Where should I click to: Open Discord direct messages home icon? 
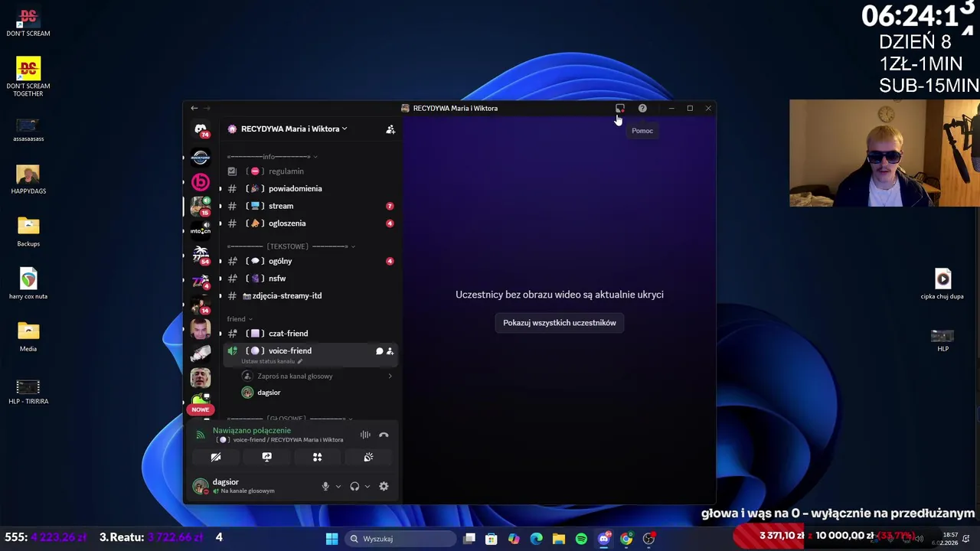tap(201, 130)
